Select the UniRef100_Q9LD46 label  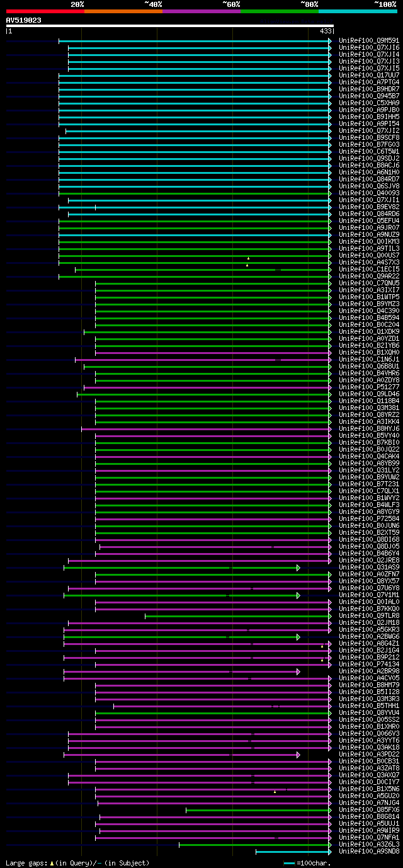click(x=369, y=394)
